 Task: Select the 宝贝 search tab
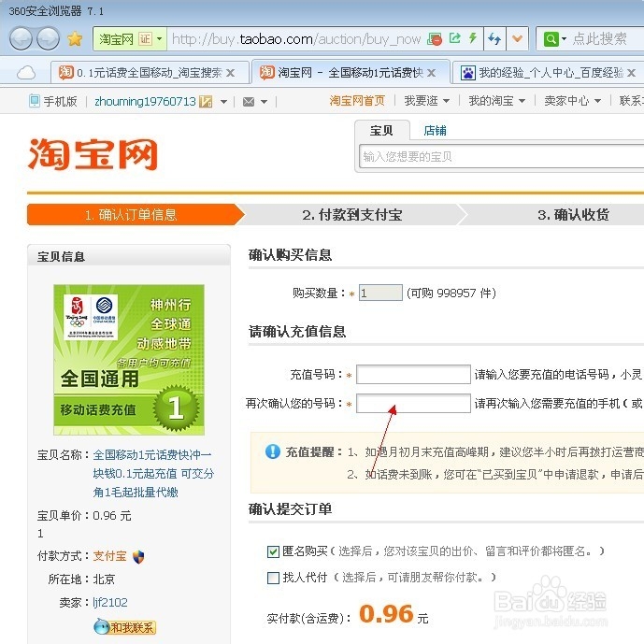(x=381, y=131)
